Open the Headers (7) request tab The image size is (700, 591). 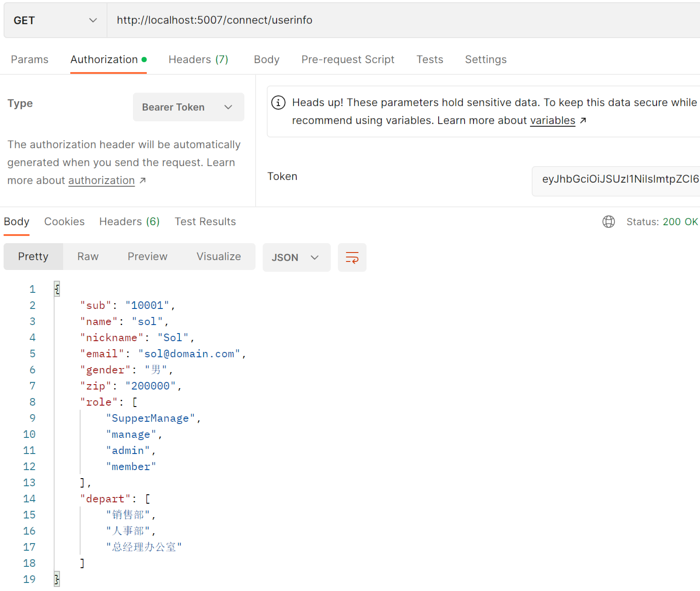pos(198,60)
